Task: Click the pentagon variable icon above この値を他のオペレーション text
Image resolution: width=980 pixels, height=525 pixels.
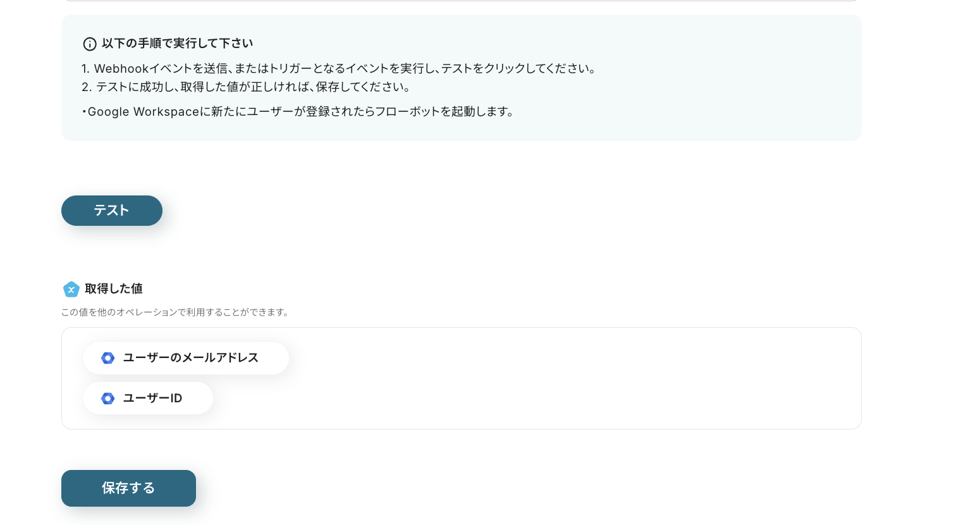Action: click(x=71, y=289)
